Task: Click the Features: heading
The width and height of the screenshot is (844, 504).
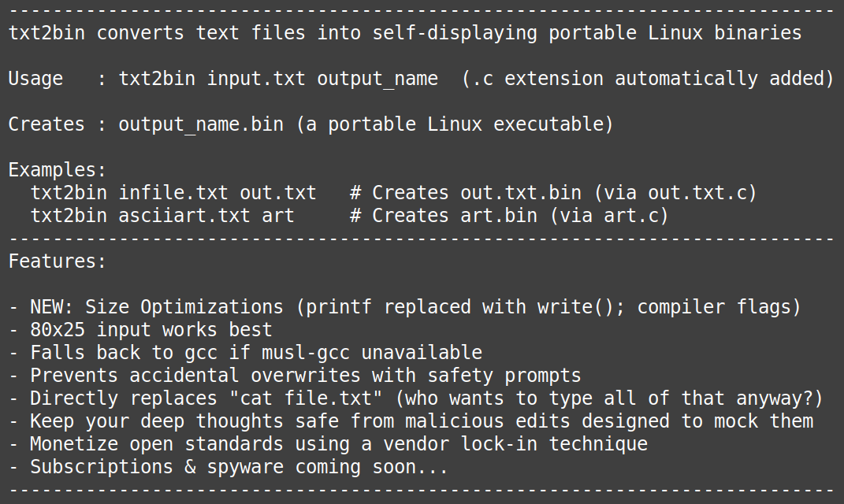Action: click(x=57, y=261)
